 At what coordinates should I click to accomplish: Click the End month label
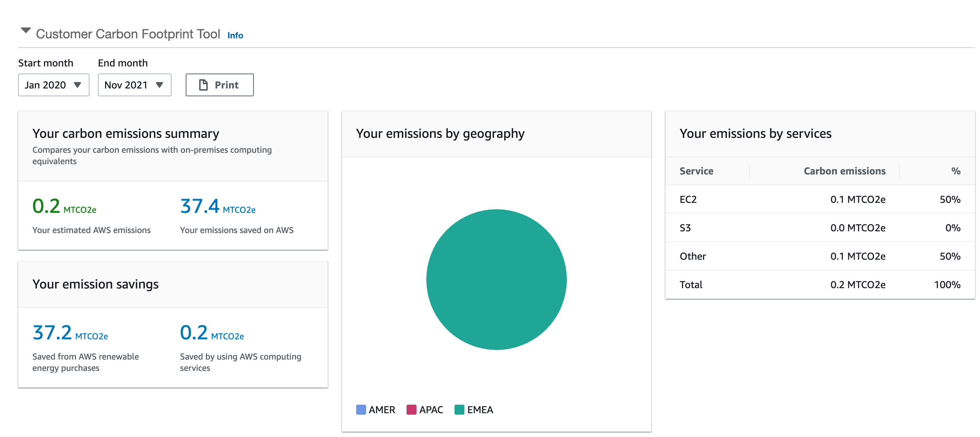point(123,63)
